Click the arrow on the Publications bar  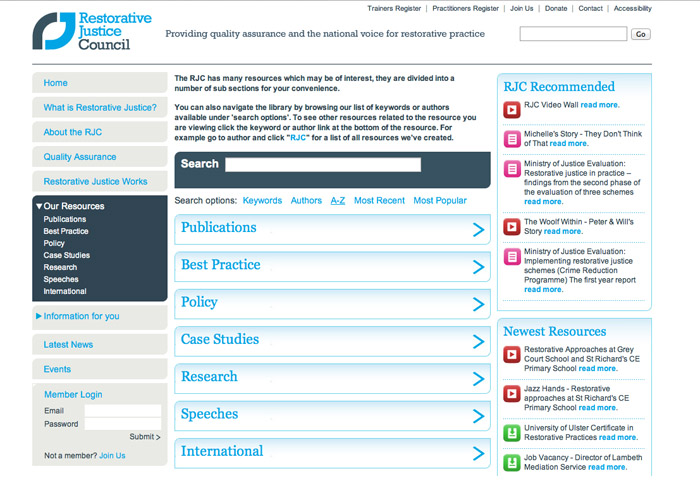478,229
